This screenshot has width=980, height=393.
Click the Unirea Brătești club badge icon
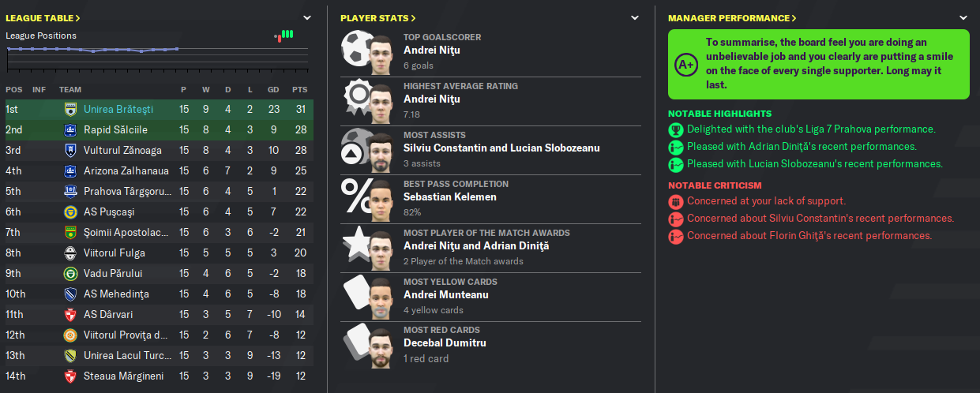(x=69, y=109)
